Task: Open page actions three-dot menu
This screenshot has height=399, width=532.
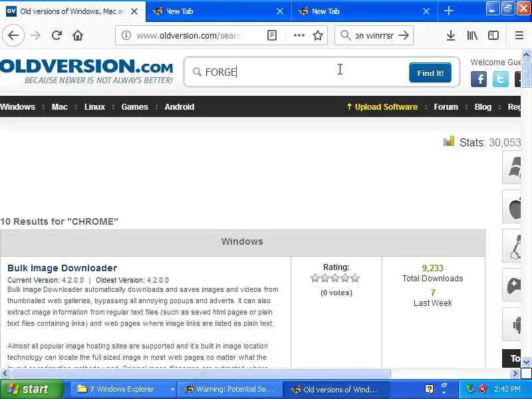Action: pos(299,35)
